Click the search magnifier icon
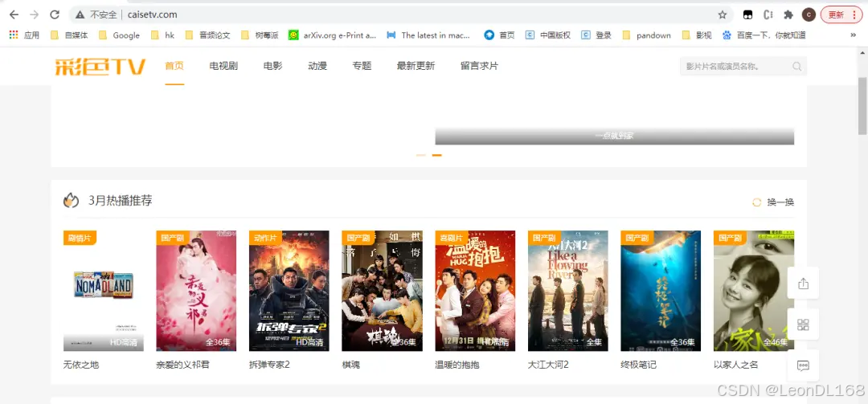Image resolution: width=868 pixels, height=404 pixels. click(797, 67)
